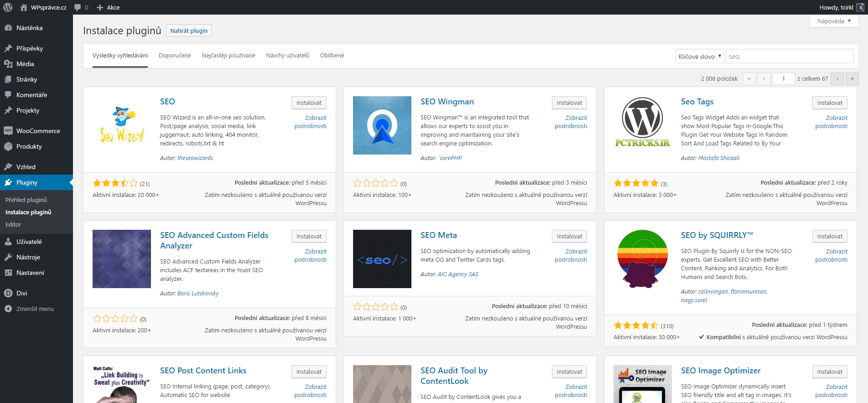Install the SEO Wizard plugin
This screenshot has height=403, width=868.
309,103
